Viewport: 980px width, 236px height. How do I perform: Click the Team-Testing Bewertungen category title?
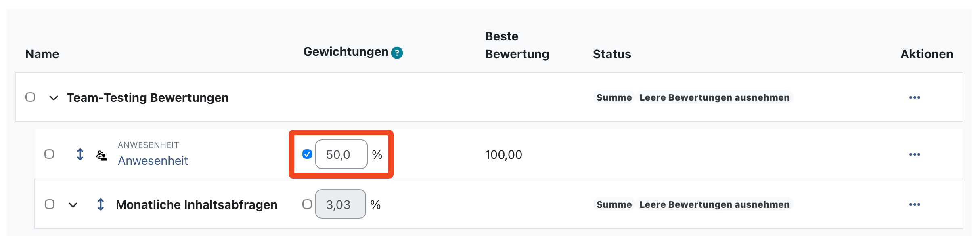click(148, 98)
